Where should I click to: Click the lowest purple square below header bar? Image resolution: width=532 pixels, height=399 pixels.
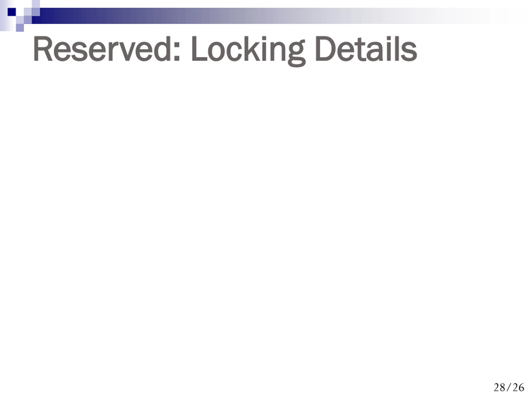coord(20,28)
